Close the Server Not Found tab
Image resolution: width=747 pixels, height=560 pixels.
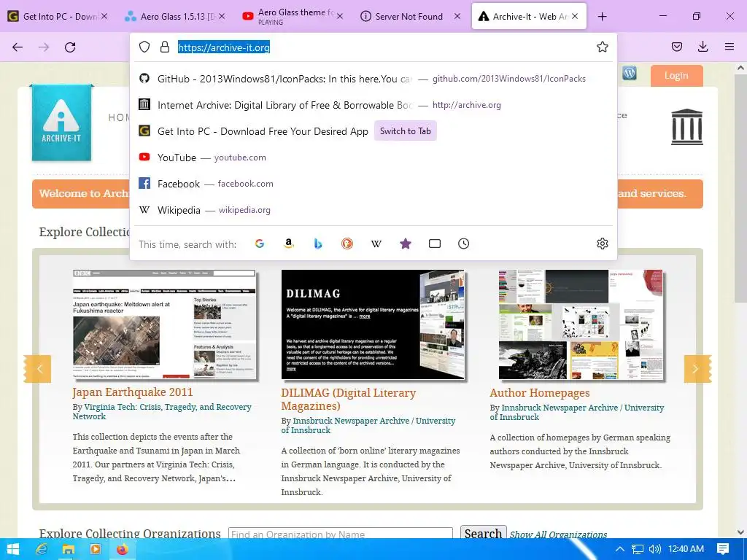[x=457, y=16]
